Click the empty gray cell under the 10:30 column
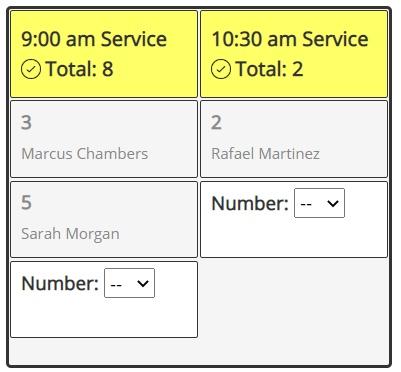The height and width of the screenshot is (372, 401). [x=294, y=299]
